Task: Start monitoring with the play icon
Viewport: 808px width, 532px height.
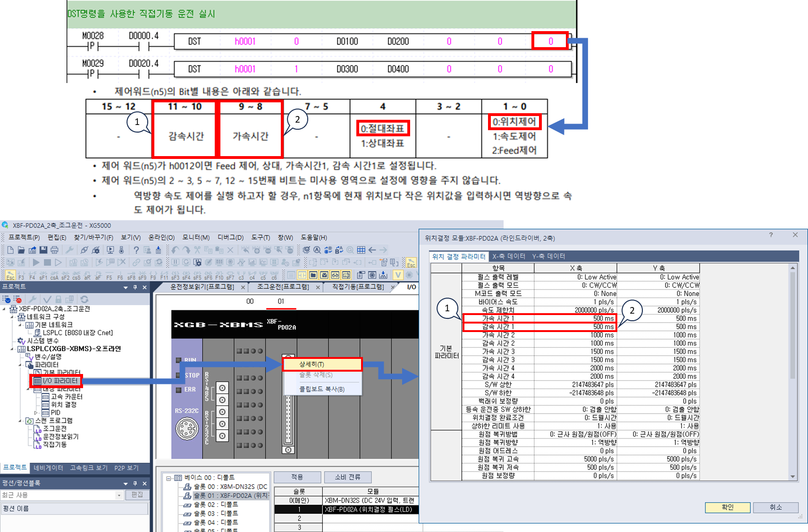Action: [x=36, y=263]
